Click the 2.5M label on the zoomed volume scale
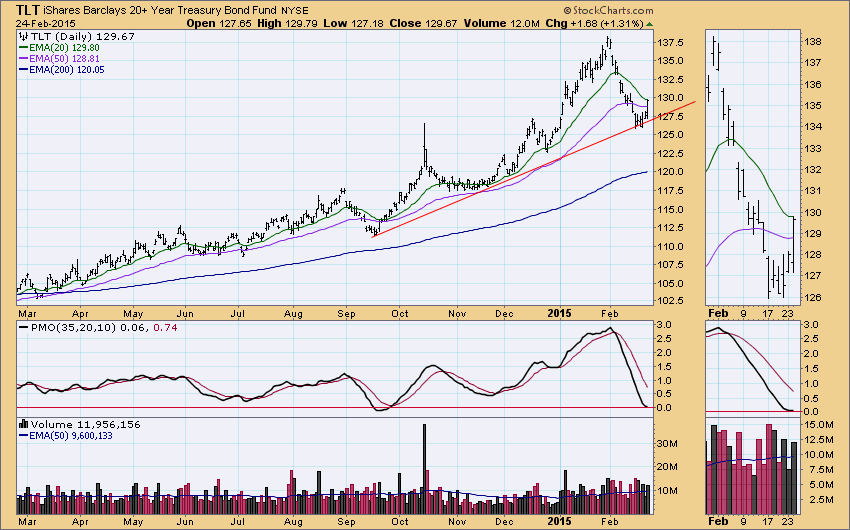The image size is (850, 530). click(x=821, y=500)
